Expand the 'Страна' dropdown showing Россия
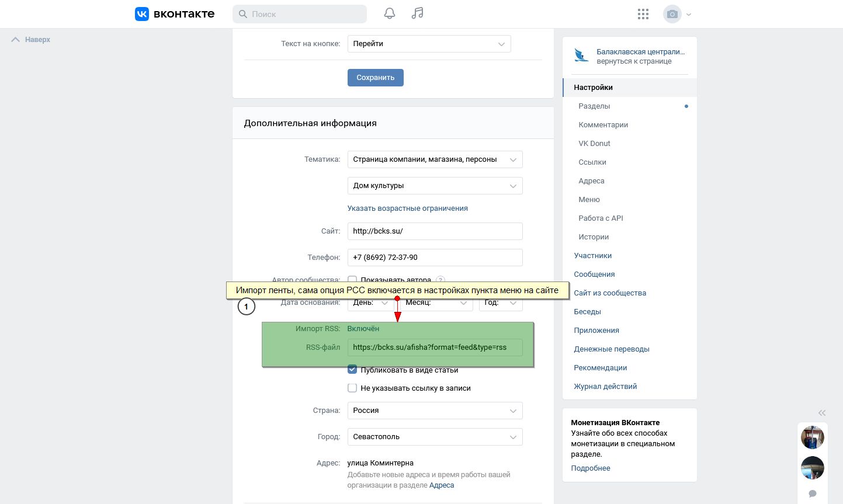This screenshot has width=843, height=504. (435, 411)
